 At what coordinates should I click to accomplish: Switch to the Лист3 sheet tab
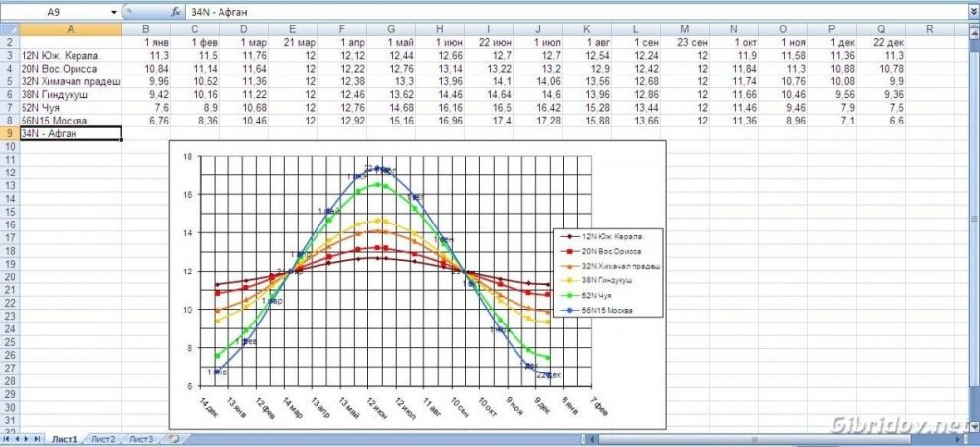click(141, 439)
